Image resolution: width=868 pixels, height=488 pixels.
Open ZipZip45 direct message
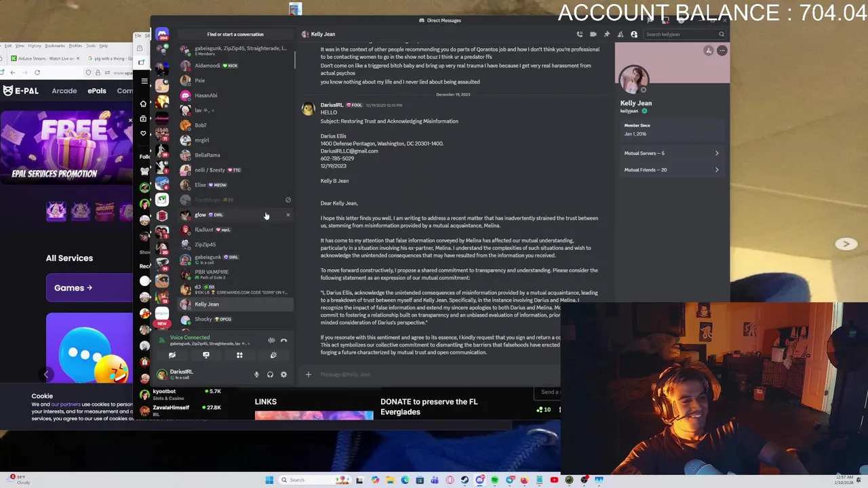point(235,245)
